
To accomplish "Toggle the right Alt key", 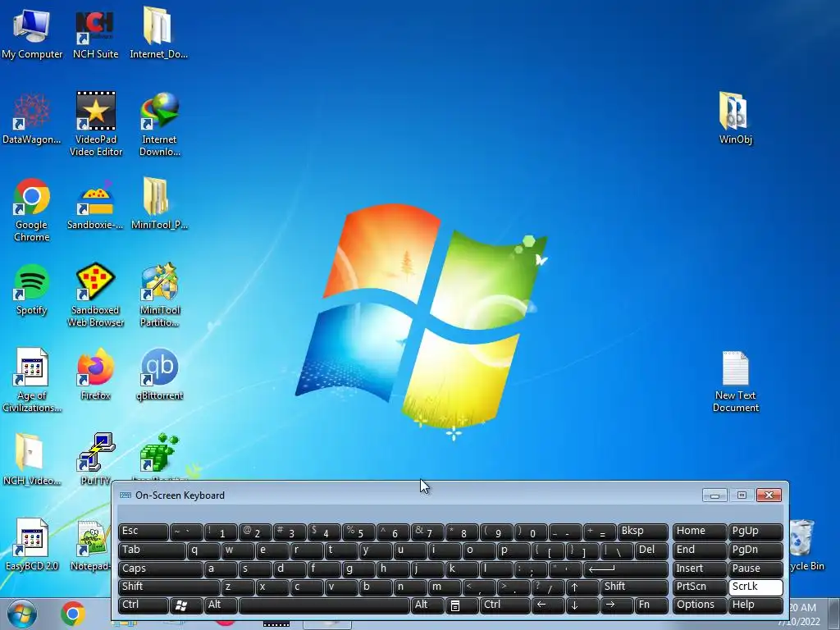I will [427, 605].
